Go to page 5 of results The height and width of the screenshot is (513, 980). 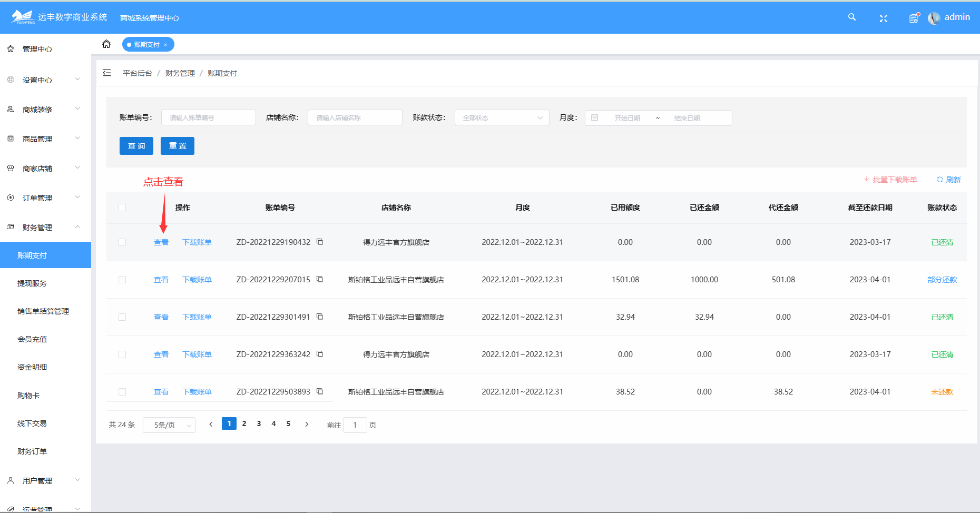[288, 423]
